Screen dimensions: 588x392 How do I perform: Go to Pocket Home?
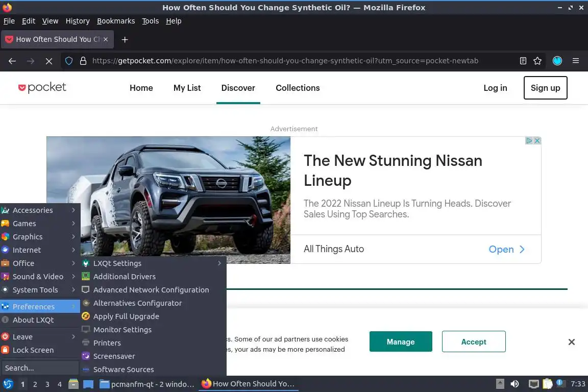pos(141,88)
